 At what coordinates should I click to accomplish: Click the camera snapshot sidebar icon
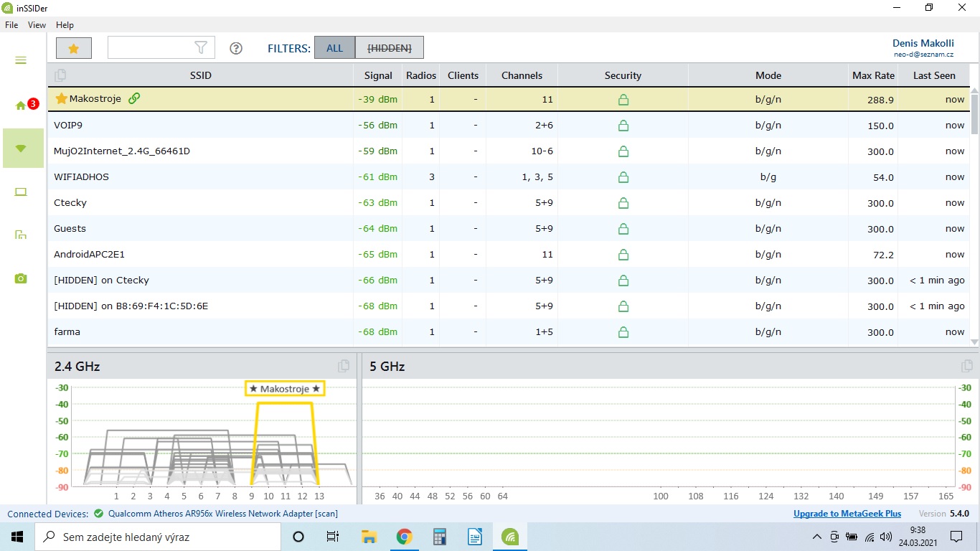(x=21, y=278)
